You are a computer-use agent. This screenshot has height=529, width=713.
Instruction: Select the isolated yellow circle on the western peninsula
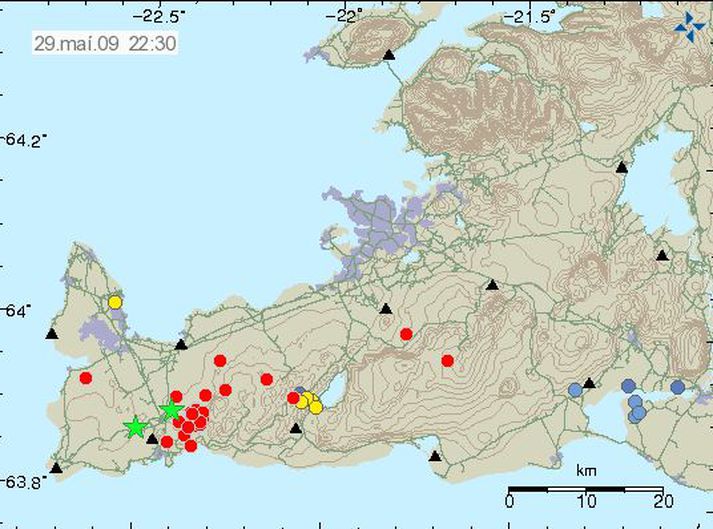(x=115, y=301)
